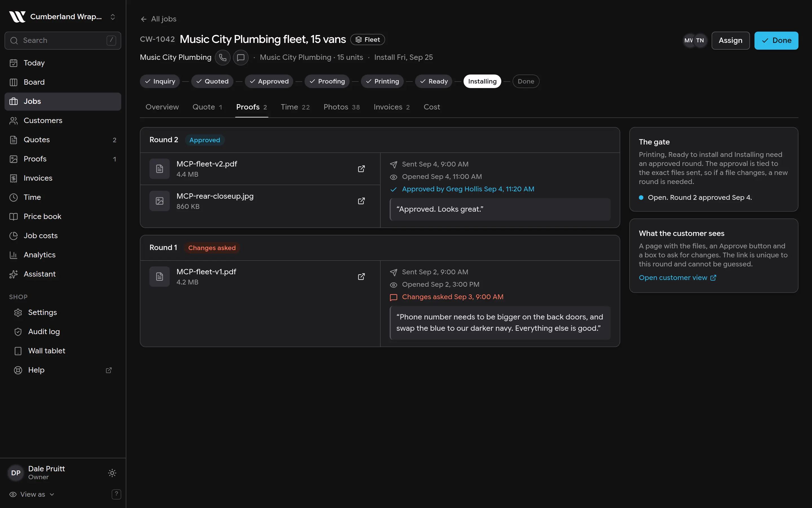This screenshot has width=812, height=508.
Task: Click the MCP-rear-closeup.jpg image file icon
Action: point(159,201)
